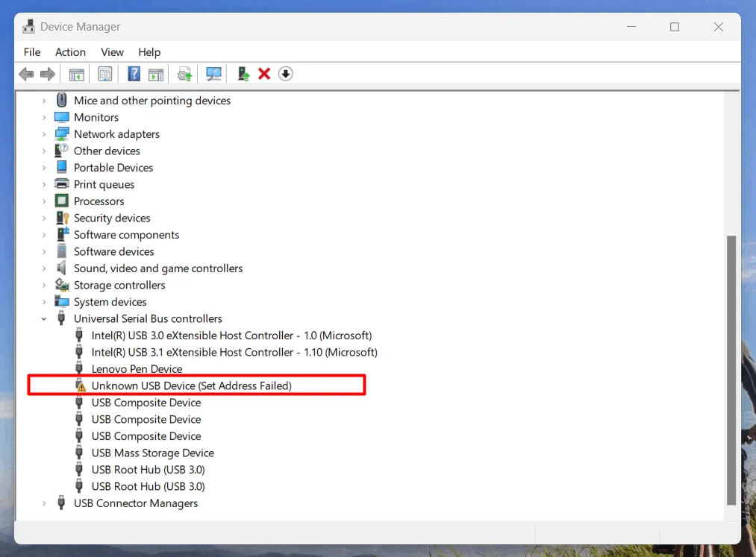Click the Disable device down-arrow icon

click(x=285, y=74)
